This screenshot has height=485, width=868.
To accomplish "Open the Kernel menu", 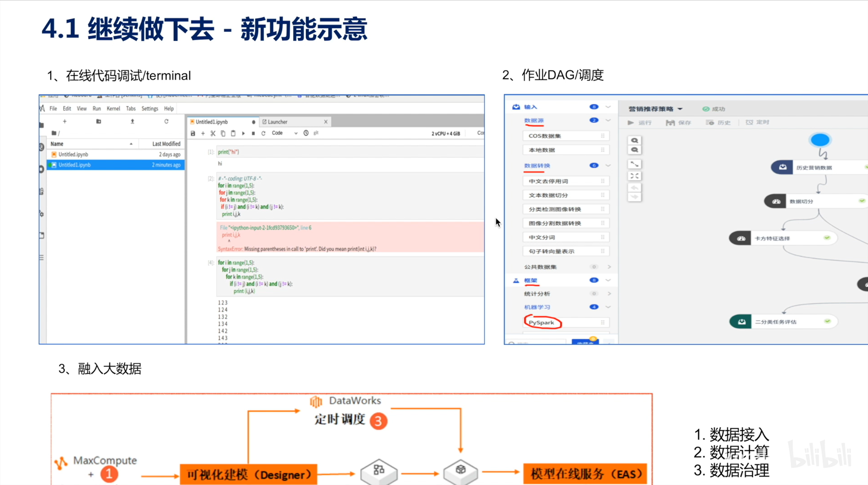I will pos(113,108).
